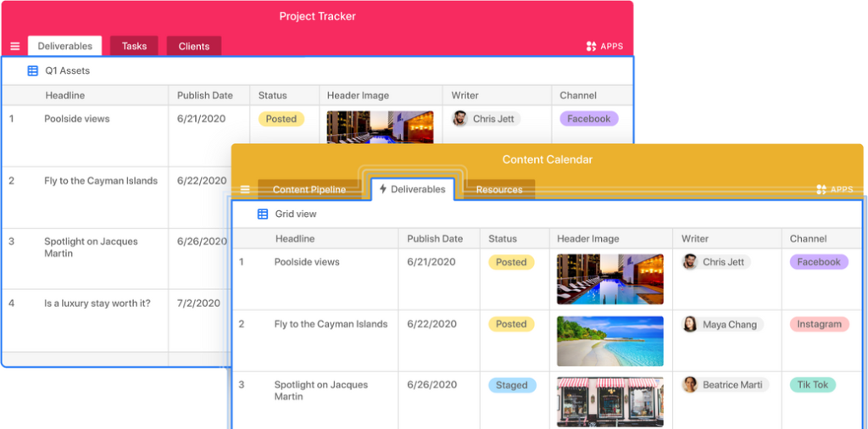Click Header Image header in Content Calendar
This screenshot has width=868, height=429.
click(588, 238)
